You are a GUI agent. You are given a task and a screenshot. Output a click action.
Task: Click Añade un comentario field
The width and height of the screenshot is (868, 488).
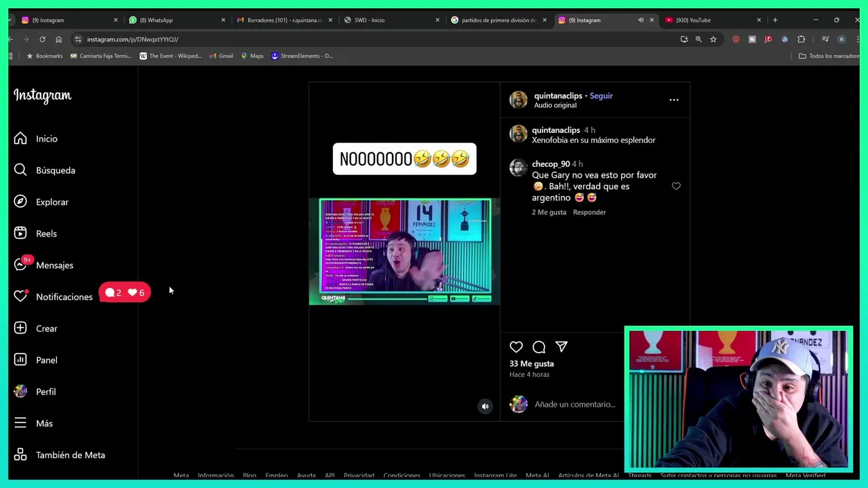pyautogui.click(x=576, y=404)
